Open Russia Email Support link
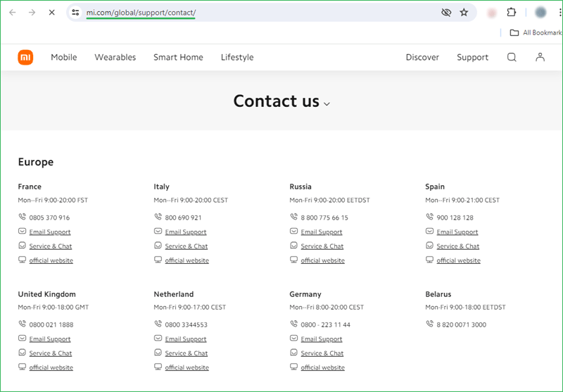Image resolution: width=563 pixels, height=392 pixels. pos(322,232)
